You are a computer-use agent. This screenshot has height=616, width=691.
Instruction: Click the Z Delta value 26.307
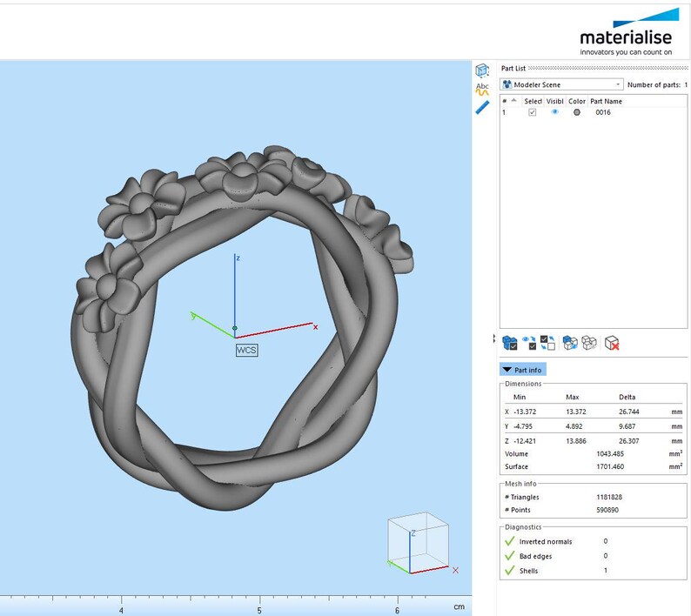(x=629, y=440)
